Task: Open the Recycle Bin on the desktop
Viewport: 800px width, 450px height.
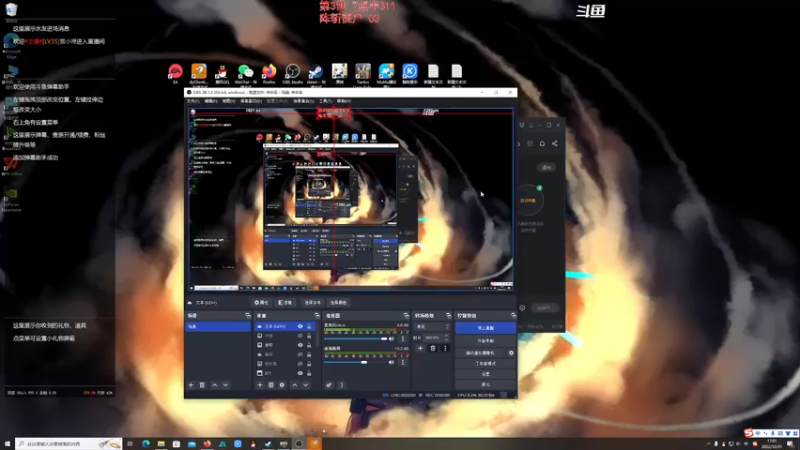Action: pos(11,10)
